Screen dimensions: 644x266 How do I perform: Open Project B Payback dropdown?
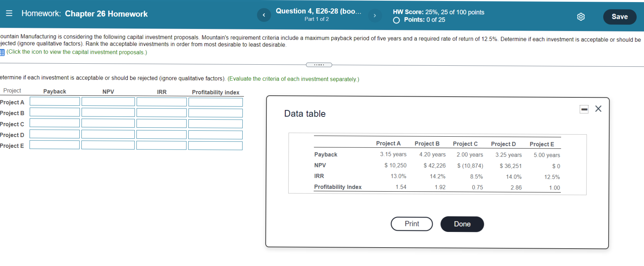tap(55, 112)
